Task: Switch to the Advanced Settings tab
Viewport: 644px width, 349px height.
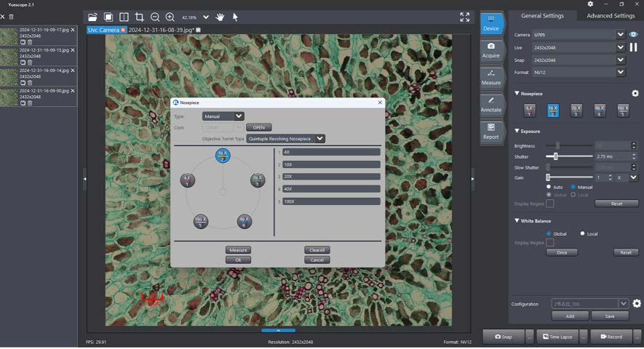Action: [x=610, y=16]
